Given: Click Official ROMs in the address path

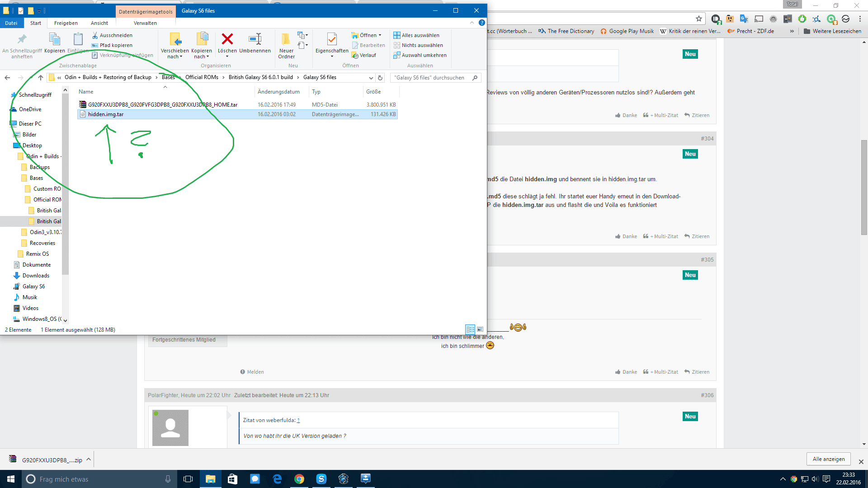Looking at the screenshot, I should [x=202, y=77].
